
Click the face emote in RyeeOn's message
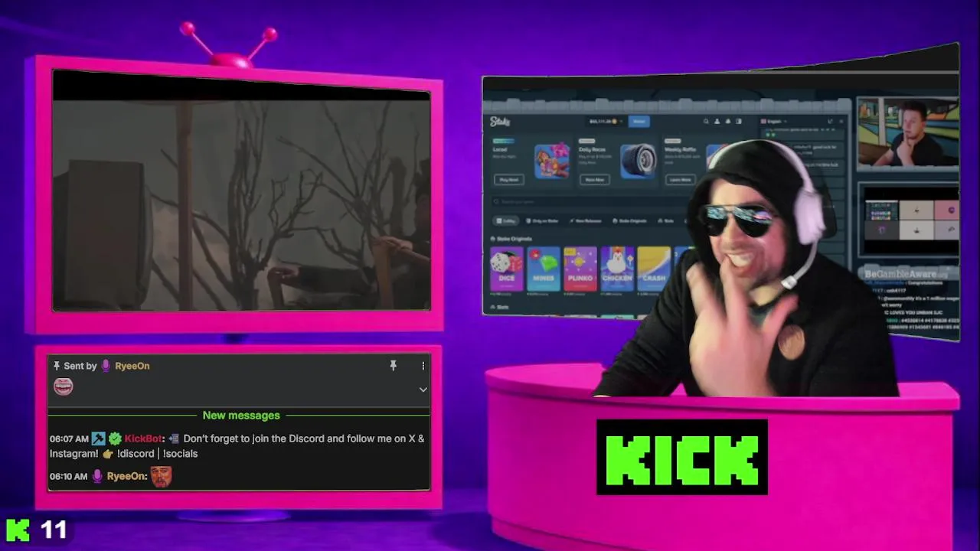click(x=161, y=476)
